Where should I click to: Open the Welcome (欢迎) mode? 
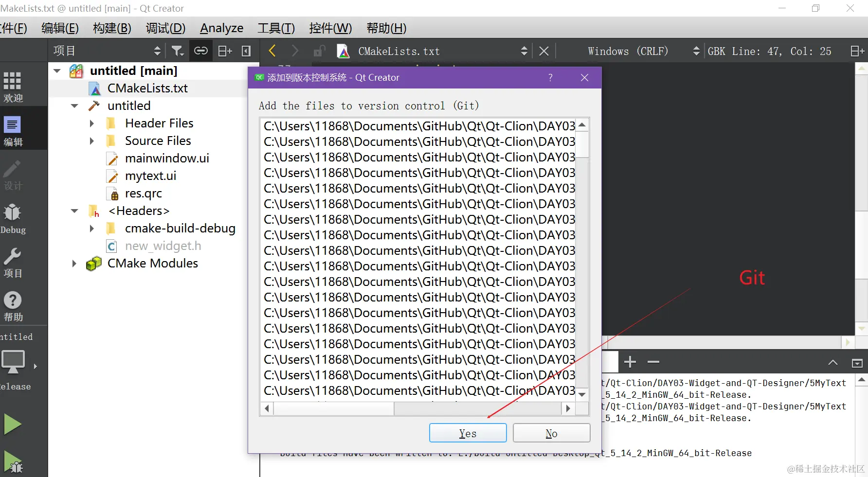click(13, 87)
